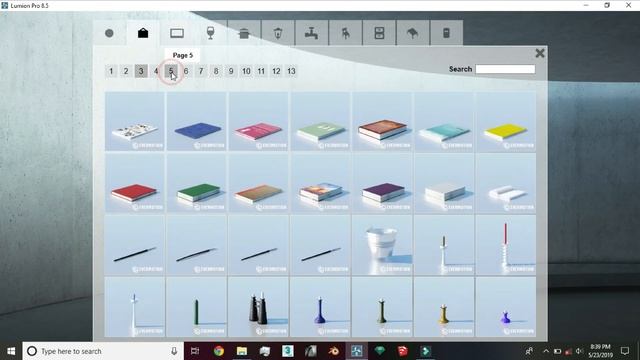Viewport: 640px width, 360px height.
Task: Select the blue candle holder model
Action: click(x=320, y=307)
